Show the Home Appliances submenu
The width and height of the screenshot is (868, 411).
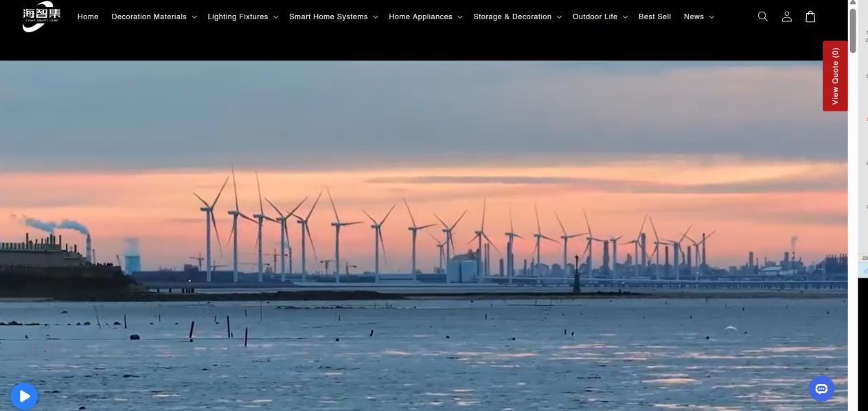click(x=425, y=16)
